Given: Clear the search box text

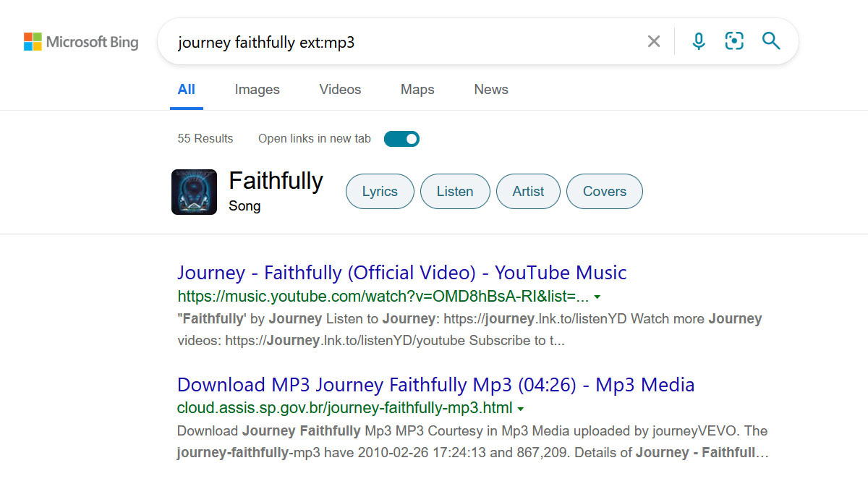Looking at the screenshot, I should point(654,41).
